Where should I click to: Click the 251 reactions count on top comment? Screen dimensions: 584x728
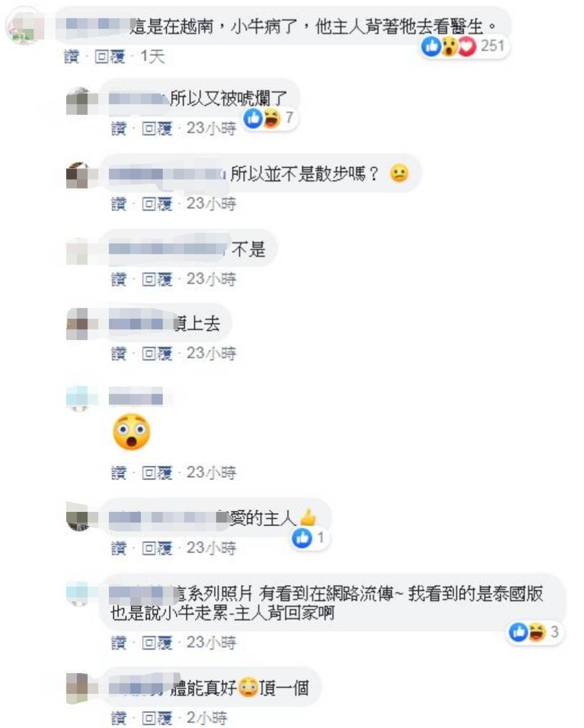coord(493,45)
